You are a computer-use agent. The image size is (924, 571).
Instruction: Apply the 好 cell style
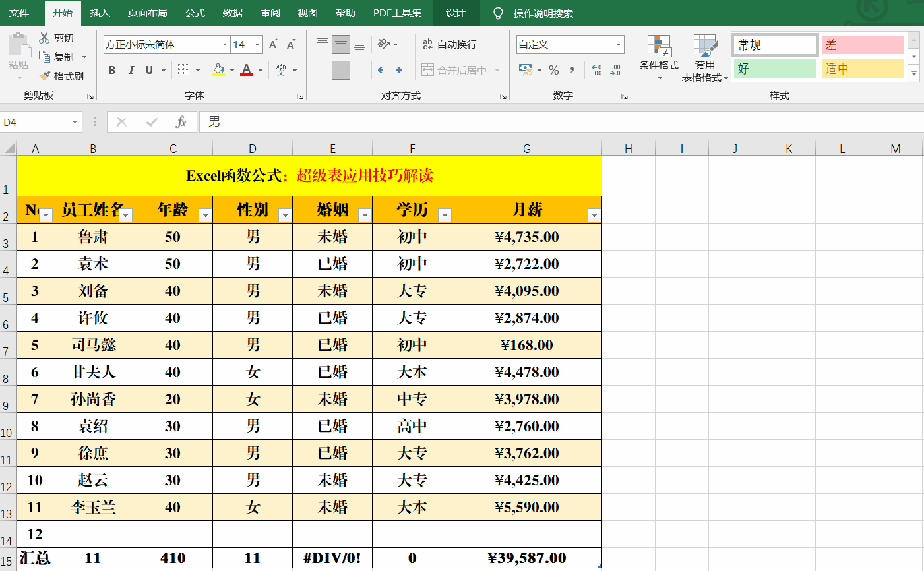click(775, 69)
